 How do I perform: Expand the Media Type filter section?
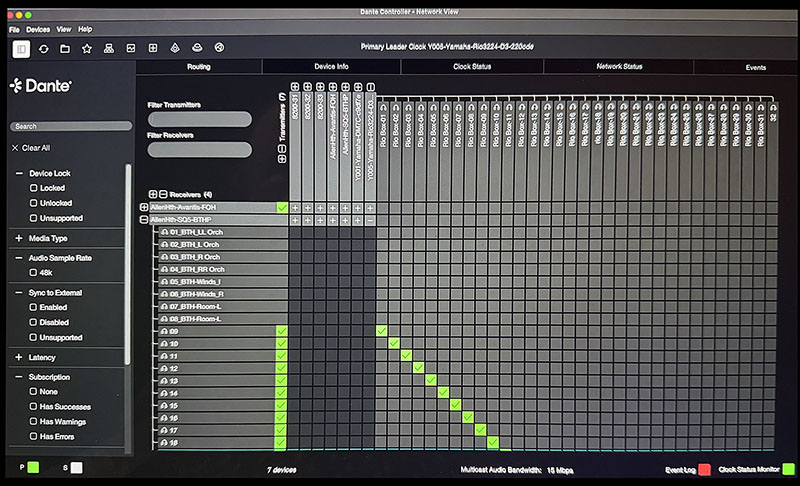(19, 238)
